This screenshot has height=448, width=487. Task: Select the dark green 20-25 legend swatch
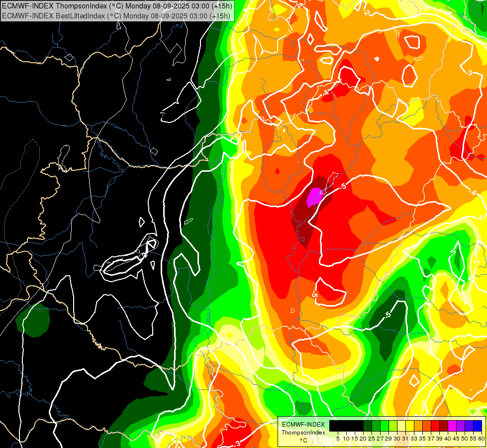point(368,426)
